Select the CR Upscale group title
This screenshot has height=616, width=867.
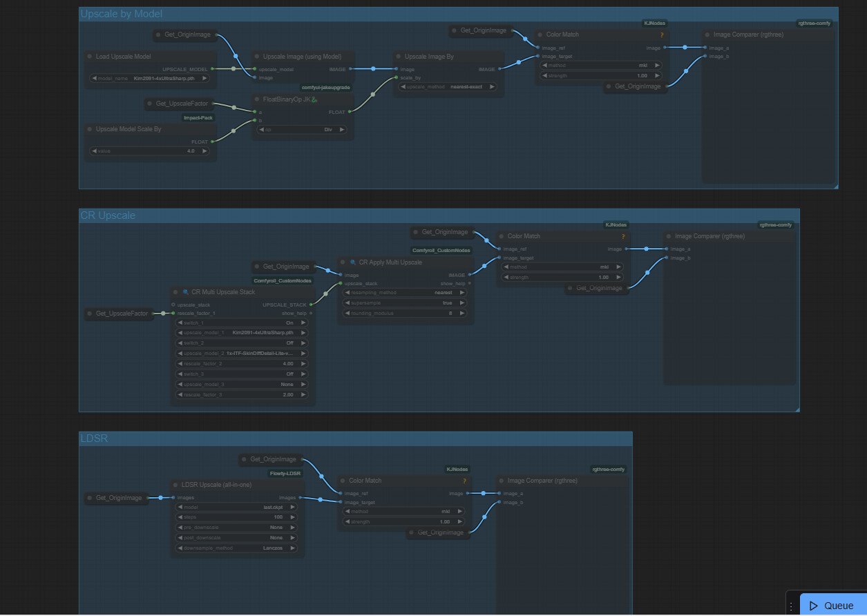108,215
